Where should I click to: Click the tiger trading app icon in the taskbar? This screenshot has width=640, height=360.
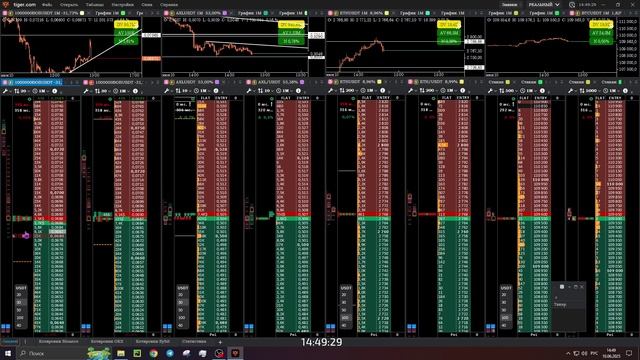point(236,353)
